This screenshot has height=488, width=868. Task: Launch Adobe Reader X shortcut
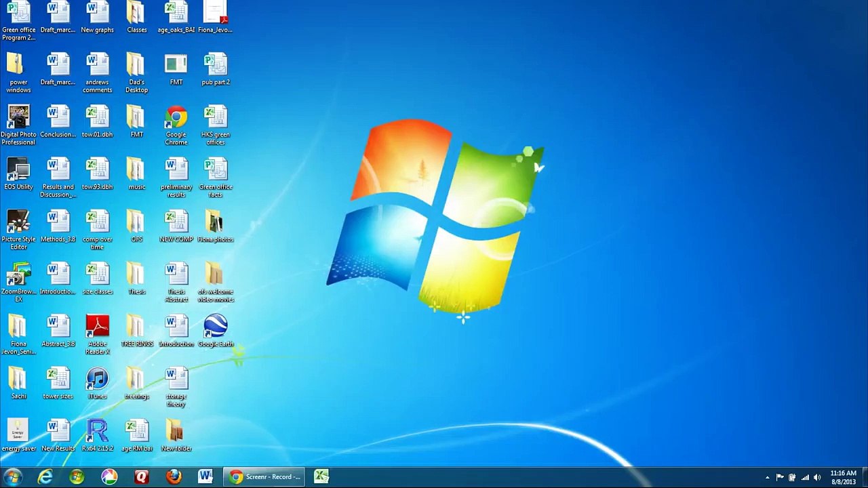click(97, 334)
